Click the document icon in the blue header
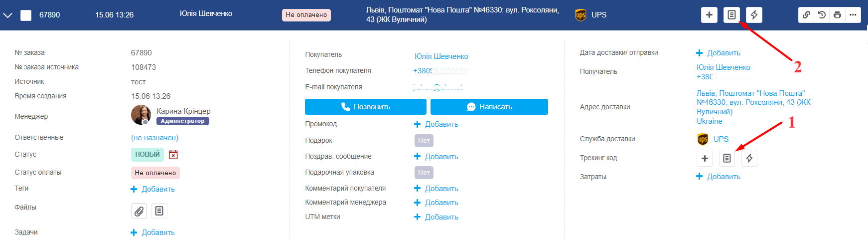The image size is (868, 241). 731,15
